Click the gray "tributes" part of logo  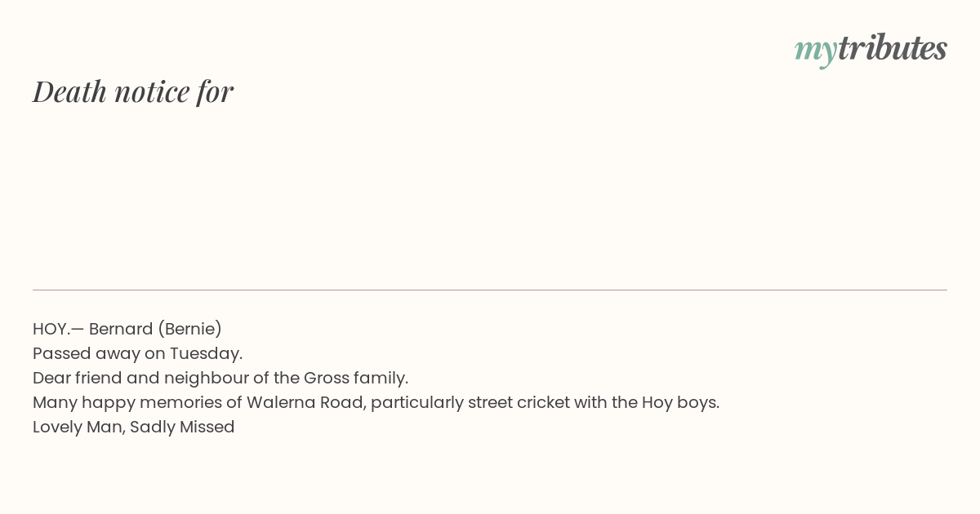tap(893, 47)
